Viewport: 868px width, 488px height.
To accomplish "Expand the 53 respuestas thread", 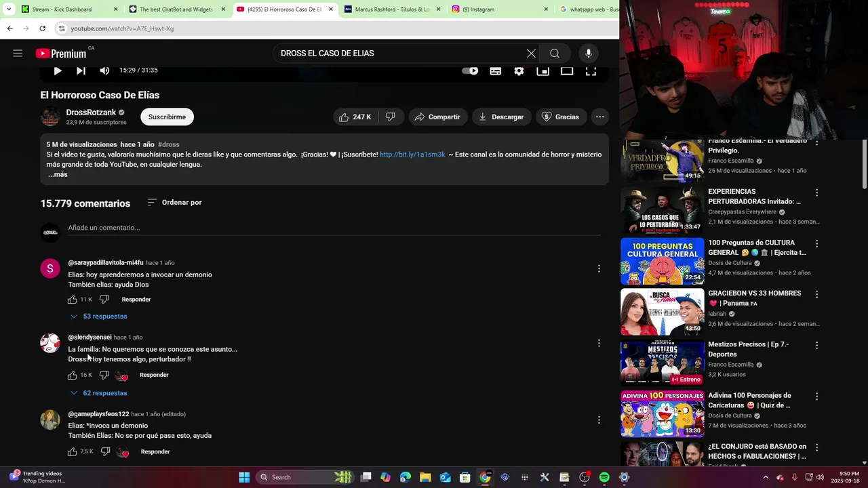I will [x=99, y=317].
